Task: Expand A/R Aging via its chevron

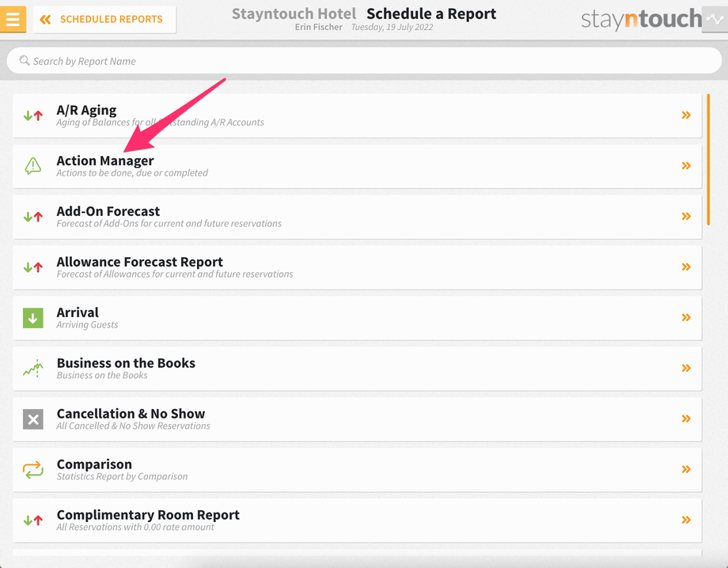Action: [686, 115]
